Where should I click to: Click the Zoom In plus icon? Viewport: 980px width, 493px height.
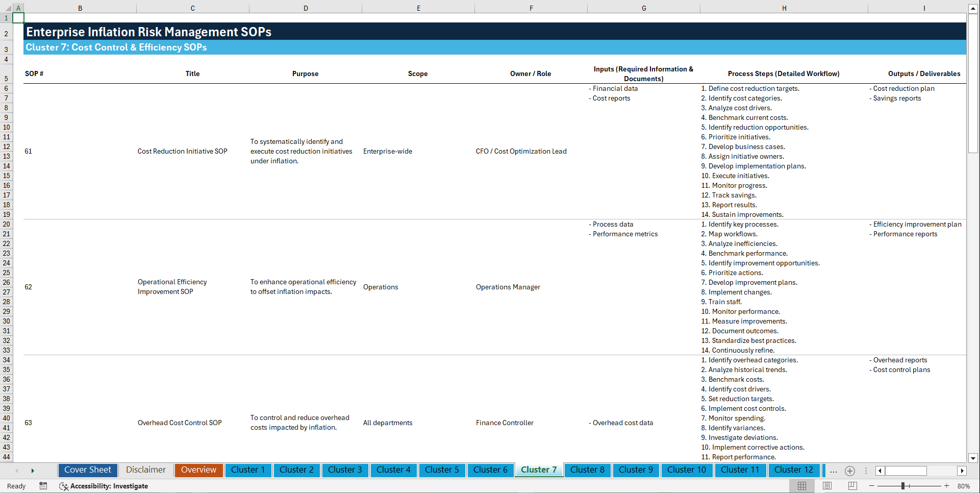click(947, 486)
